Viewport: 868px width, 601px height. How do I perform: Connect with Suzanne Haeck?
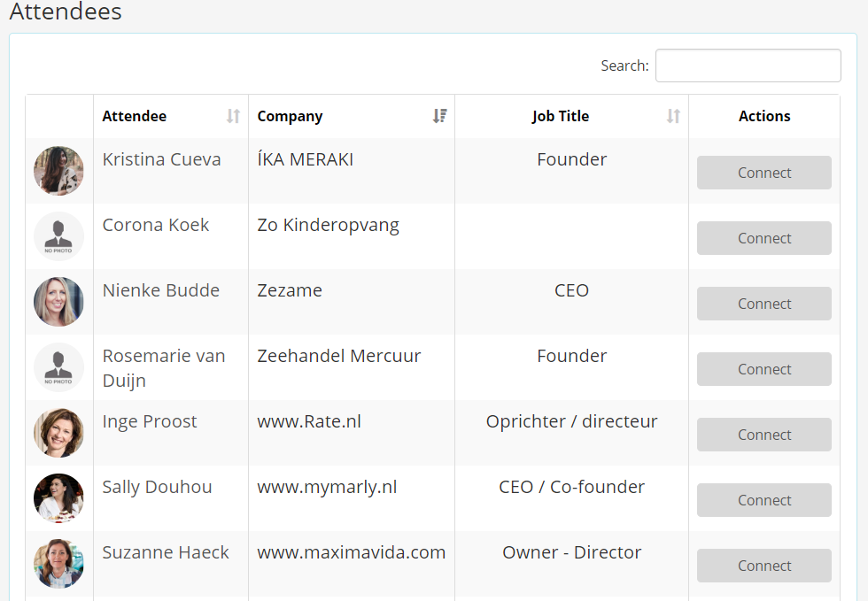click(763, 566)
